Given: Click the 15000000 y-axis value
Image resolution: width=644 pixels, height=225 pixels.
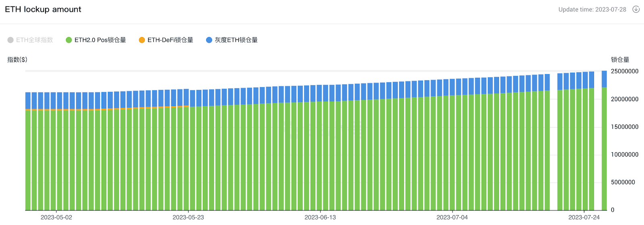Looking at the screenshot, I should pos(625,127).
